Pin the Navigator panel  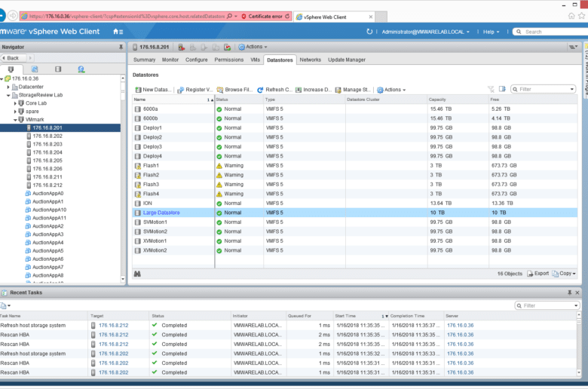coord(121,47)
